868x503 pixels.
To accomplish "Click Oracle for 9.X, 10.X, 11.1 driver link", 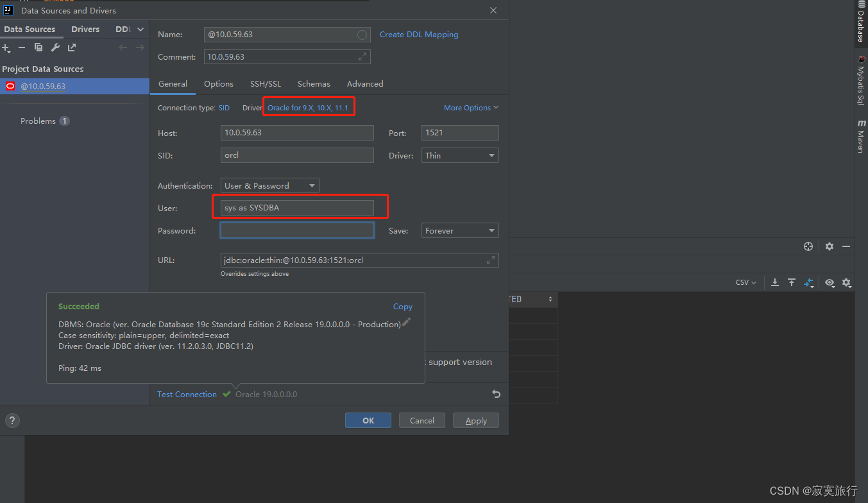I will tap(308, 108).
